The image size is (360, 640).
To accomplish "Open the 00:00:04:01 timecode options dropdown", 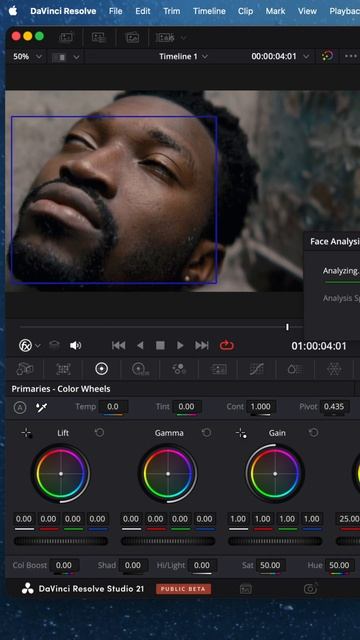I will [x=306, y=57].
